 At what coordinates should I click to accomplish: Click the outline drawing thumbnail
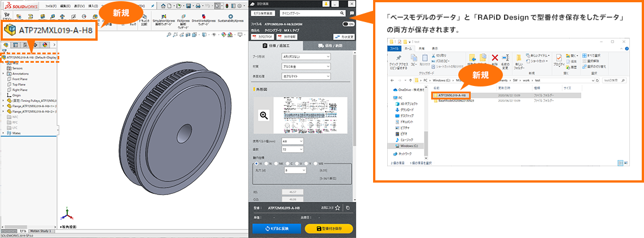pyautogui.click(x=309, y=115)
